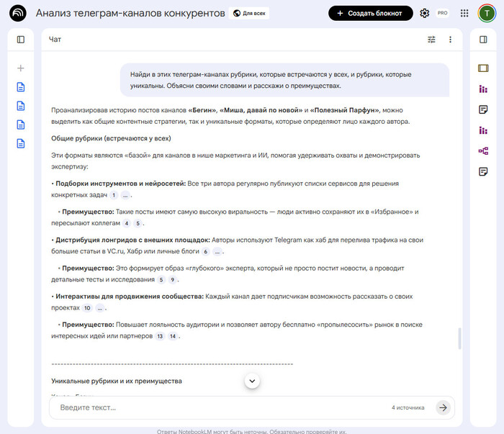The image size is (504, 434).
Task: Open the topmost document source icon
Action: [x=20, y=87]
